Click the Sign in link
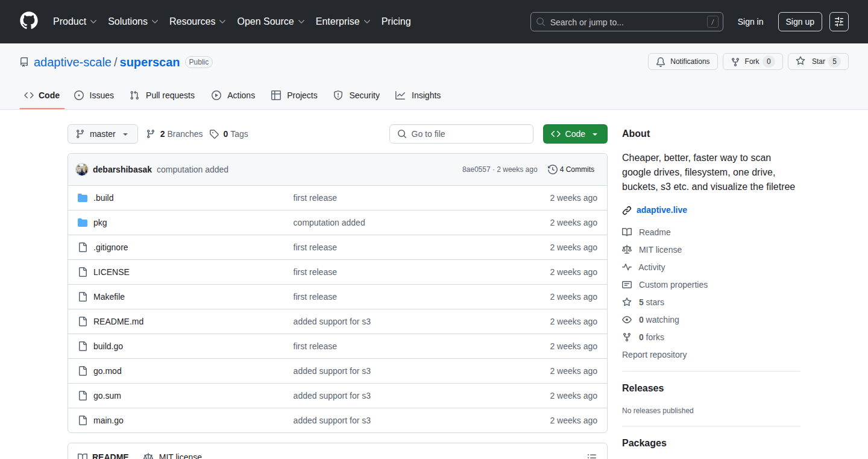This screenshot has height=459, width=868. click(750, 22)
